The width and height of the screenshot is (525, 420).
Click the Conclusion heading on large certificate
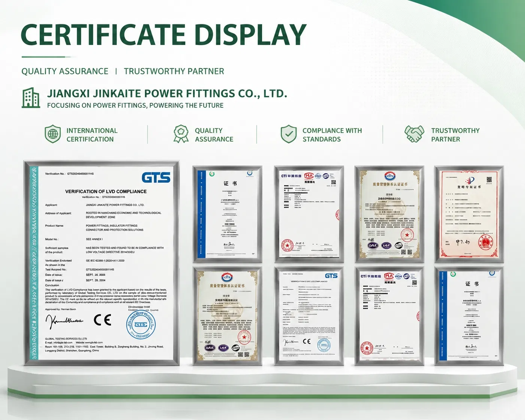click(52, 285)
